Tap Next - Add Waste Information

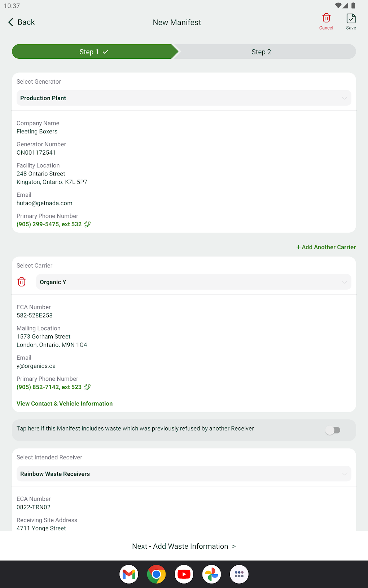pyautogui.click(x=184, y=546)
